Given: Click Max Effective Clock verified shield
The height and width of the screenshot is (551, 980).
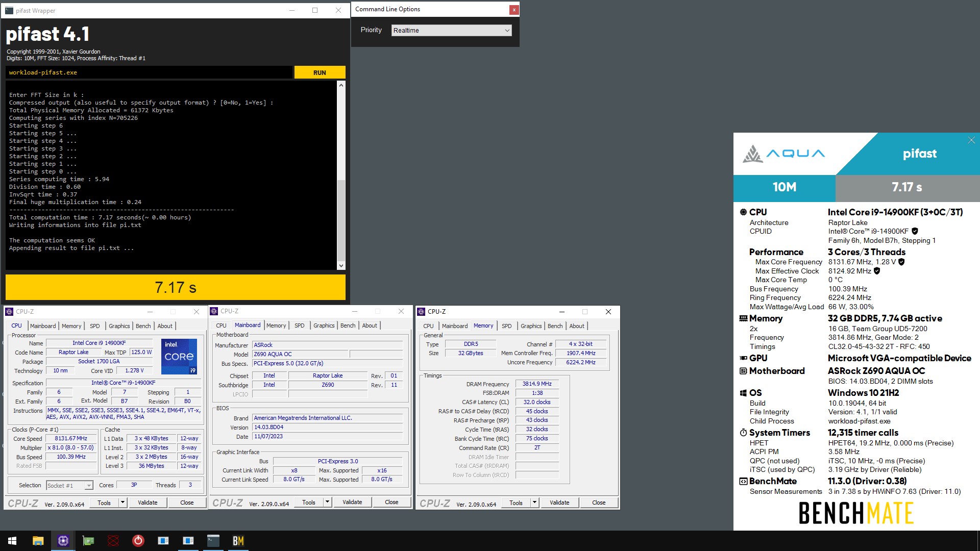Looking at the screenshot, I should click(877, 271).
